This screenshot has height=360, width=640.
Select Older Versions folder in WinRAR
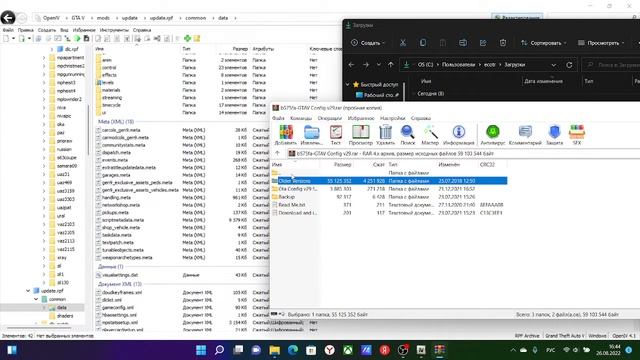coord(389,181)
